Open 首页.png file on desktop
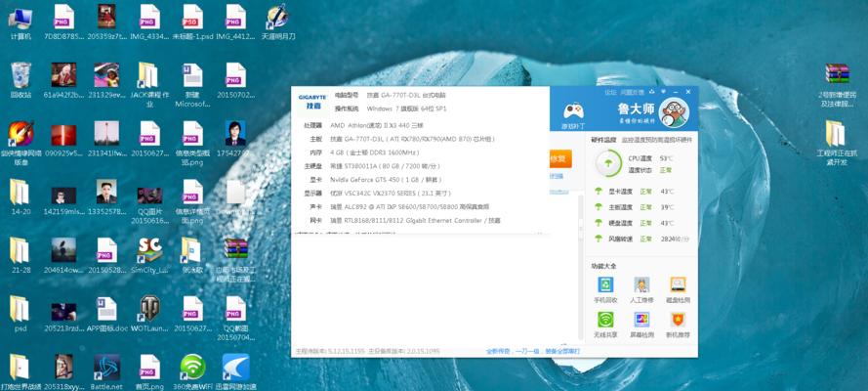Viewport: 868px width, 391px height. pyautogui.click(x=149, y=371)
